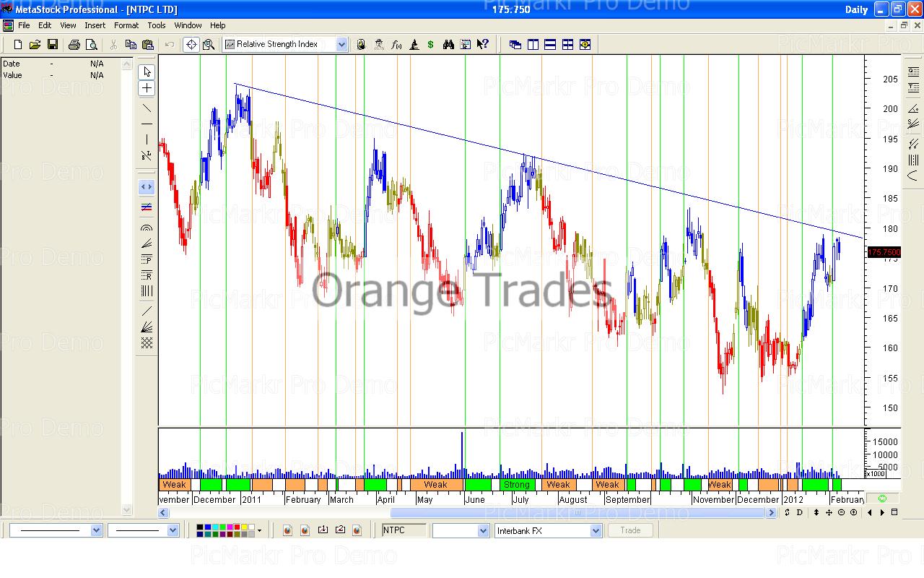Select the horizontal line drawing tool

[147, 124]
